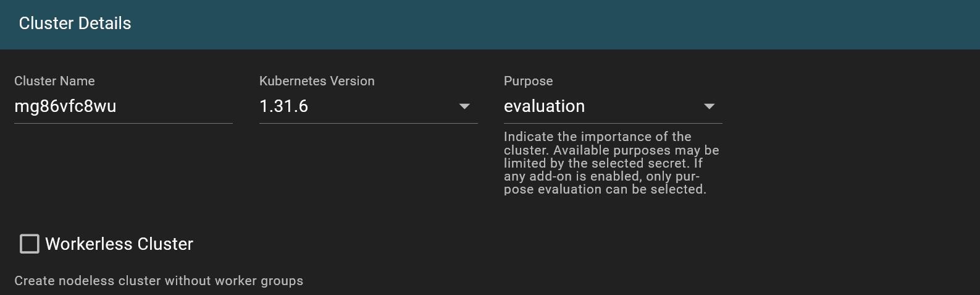The height and width of the screenshot is (295, 980).
Task: Click the teal header bar right of the title
Action: [x=556, y=24]
